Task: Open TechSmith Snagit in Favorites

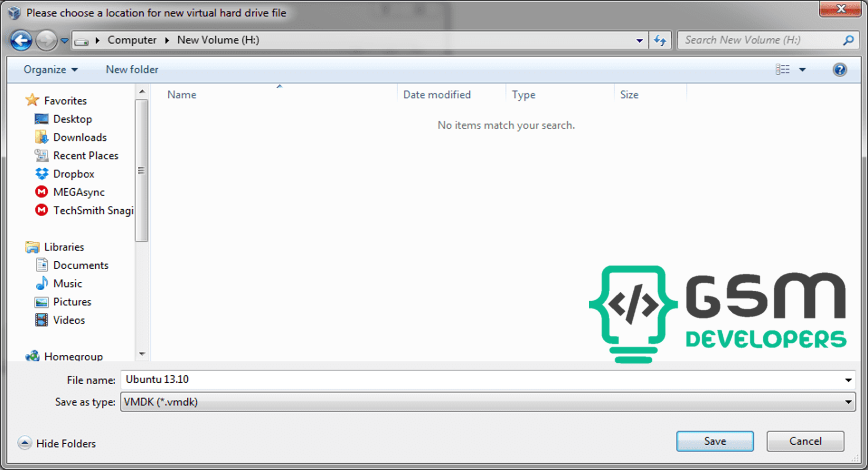Action: click(93, 210)
